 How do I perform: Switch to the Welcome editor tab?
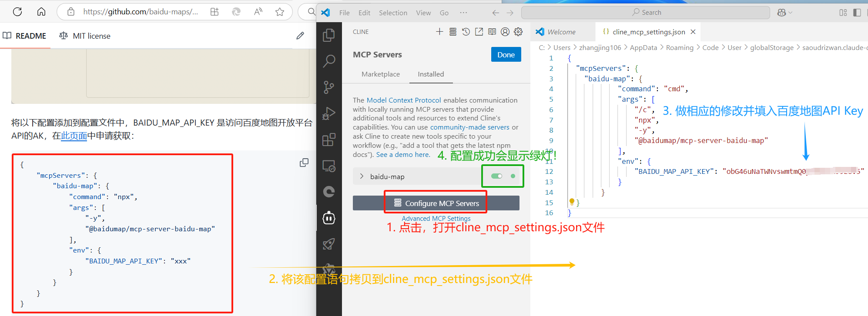(561, 32)
